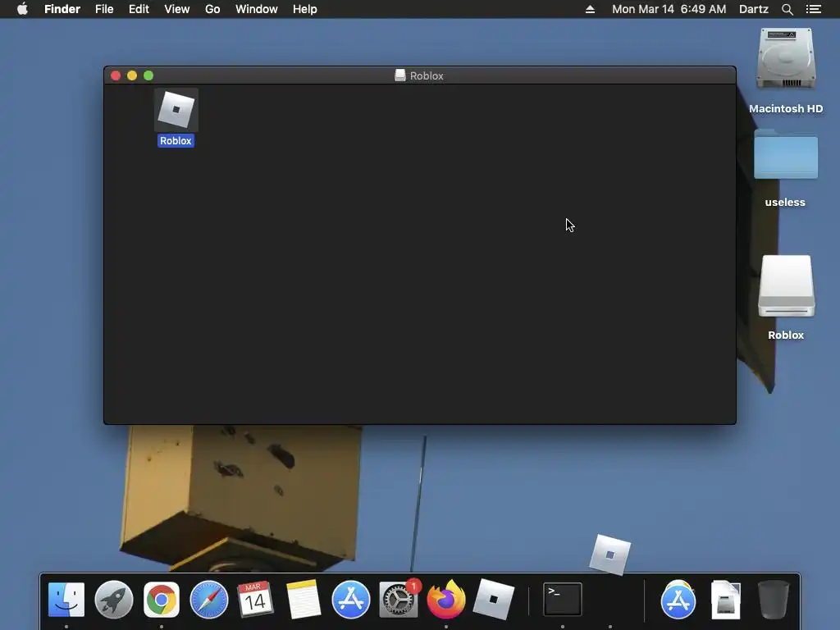Click the Roblox window title proxy icon
The width and height of the screenshot is (840, 630).
(399, 75)
